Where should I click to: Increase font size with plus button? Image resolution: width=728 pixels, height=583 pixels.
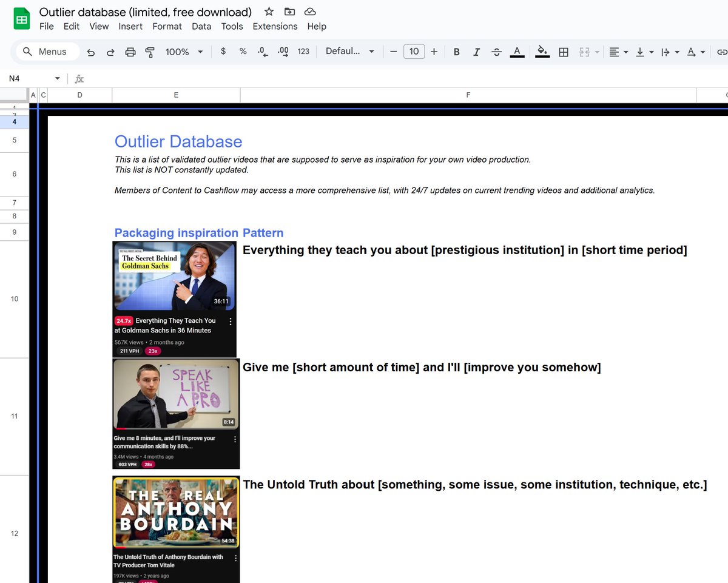434,52
